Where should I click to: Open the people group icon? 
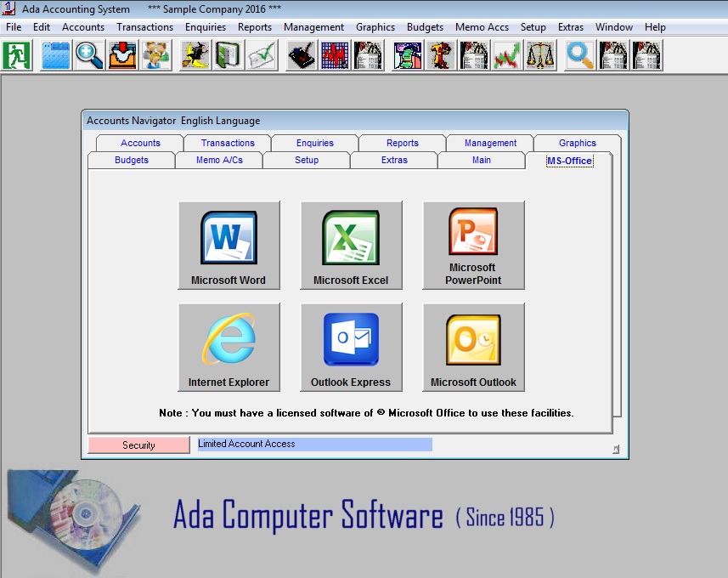coord(156,55)
